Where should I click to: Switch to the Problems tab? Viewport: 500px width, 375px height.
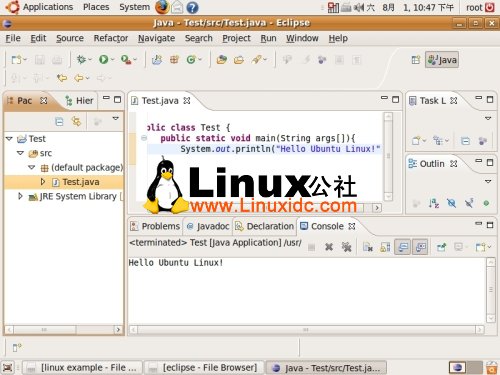tap(155, 226)
